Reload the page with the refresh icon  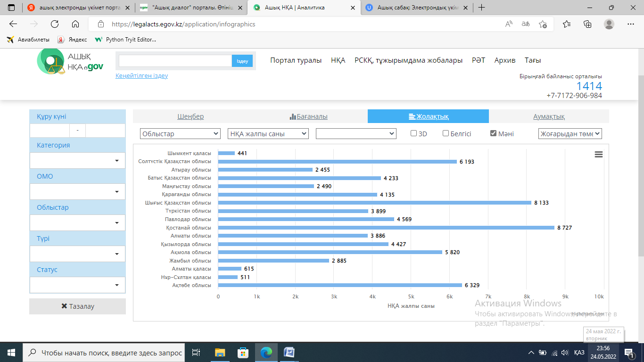coord(54,24)
